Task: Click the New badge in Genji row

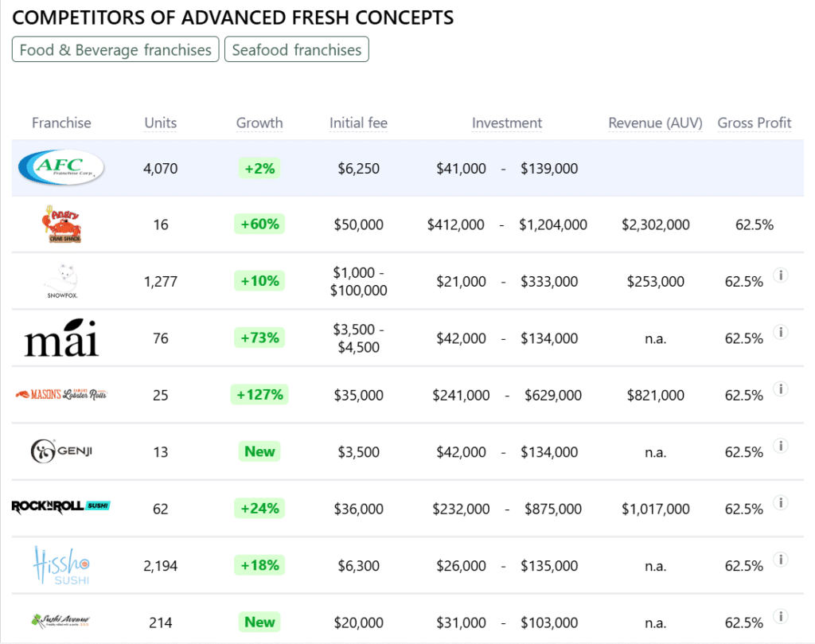Action: click(x=259, y=451)
